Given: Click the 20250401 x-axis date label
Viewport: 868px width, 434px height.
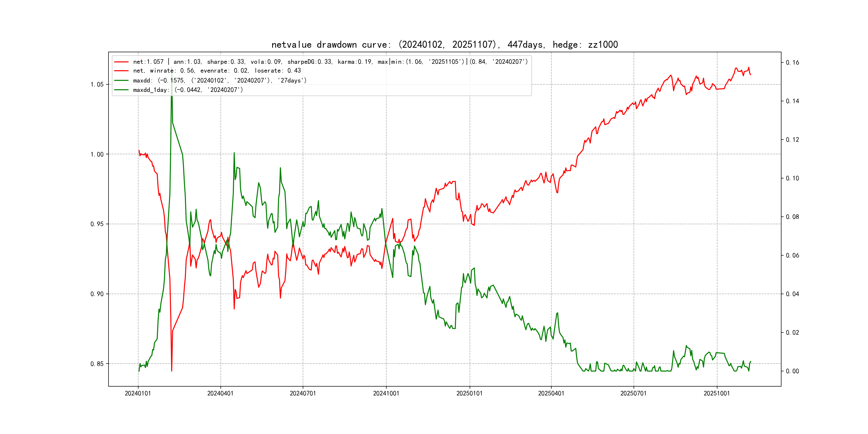Looking at the screenshot, I should tap(551, 393).
